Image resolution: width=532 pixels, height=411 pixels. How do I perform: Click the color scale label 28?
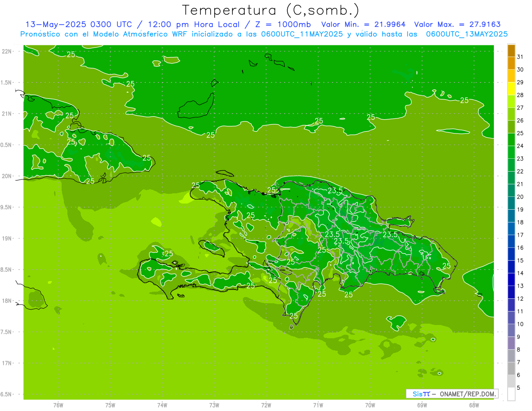[520, 95]
